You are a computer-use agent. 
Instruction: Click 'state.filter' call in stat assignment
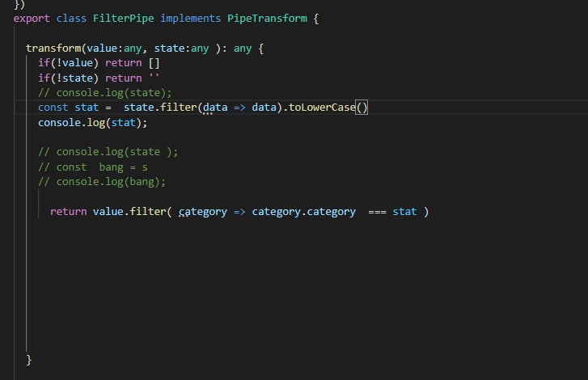click(160, 108)
